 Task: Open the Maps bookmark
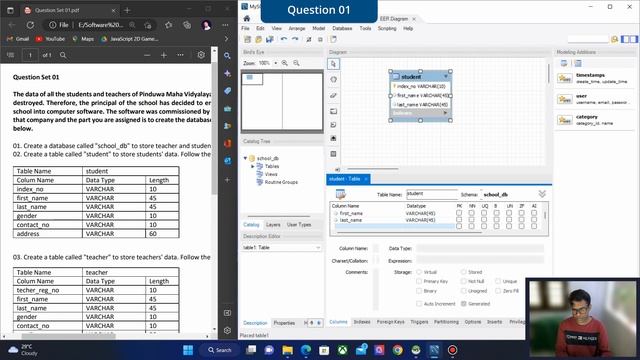pos(83,39)
